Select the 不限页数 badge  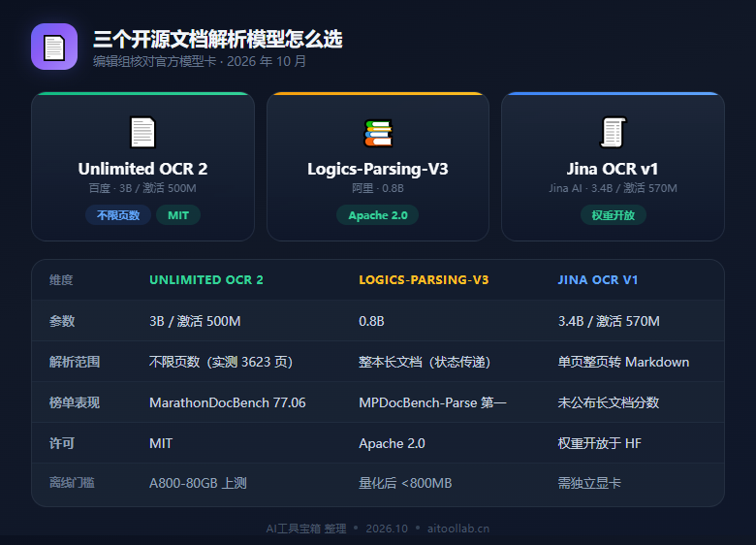(118, 215)
